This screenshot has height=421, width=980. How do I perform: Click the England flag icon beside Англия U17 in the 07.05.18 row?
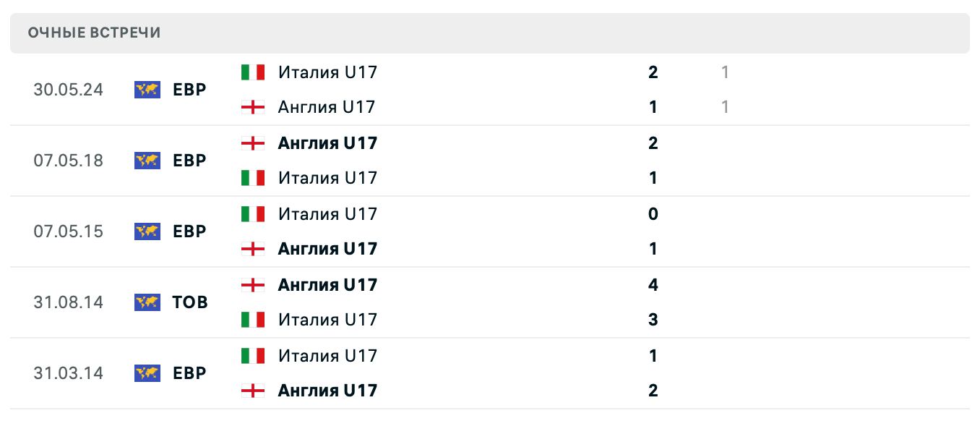pyautogui.click(x=254, y=143)
